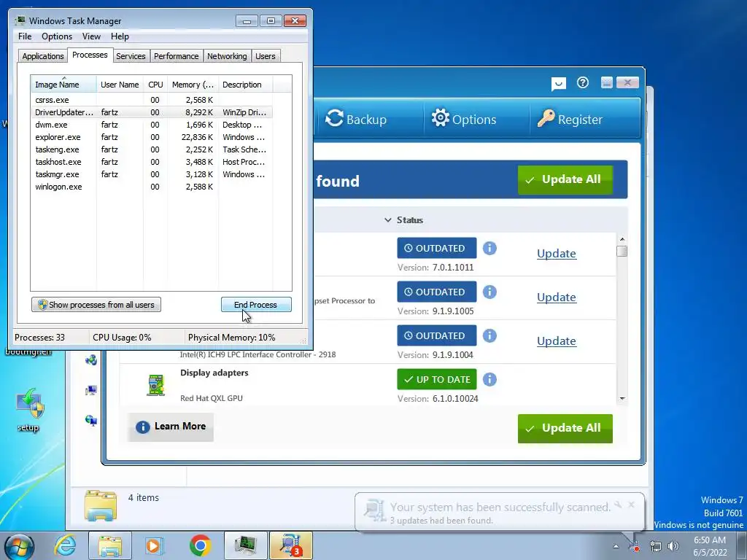The width and height of the screenshot is (747, 560).
Task: Click the UP TO DATE status badge
Action: pyautogui.click(x=437, y=379)
